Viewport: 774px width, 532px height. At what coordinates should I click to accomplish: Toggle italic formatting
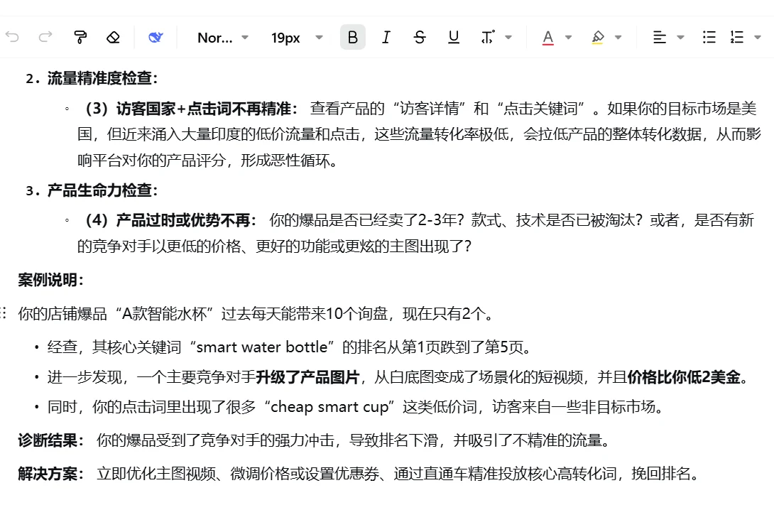386,37
